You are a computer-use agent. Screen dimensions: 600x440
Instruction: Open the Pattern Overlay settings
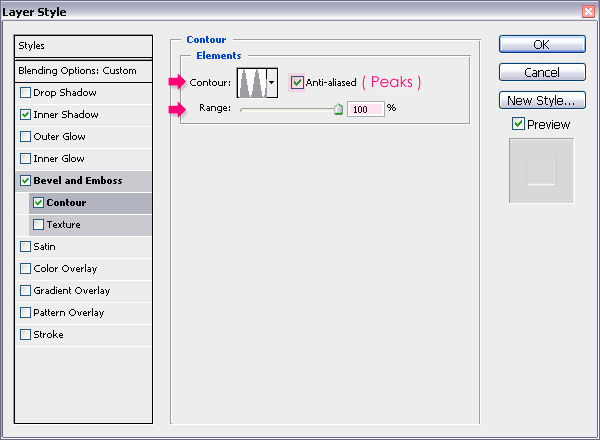pos(68,313)
